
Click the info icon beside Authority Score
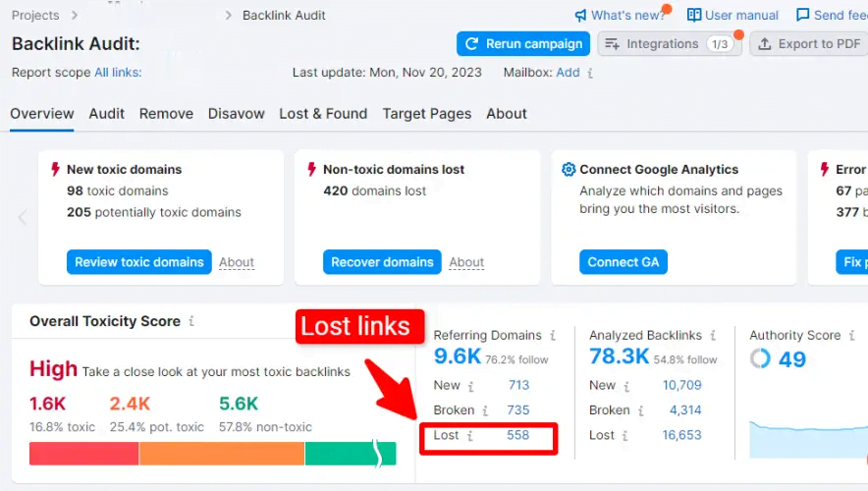point(852,336)
